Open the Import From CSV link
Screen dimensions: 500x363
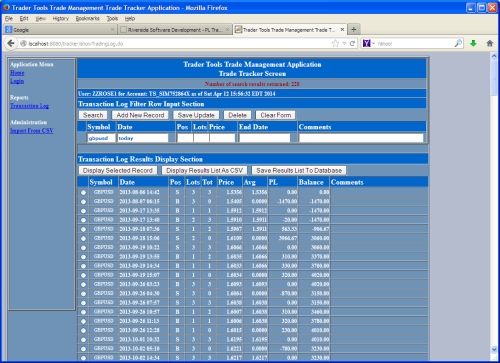[32, 130]
